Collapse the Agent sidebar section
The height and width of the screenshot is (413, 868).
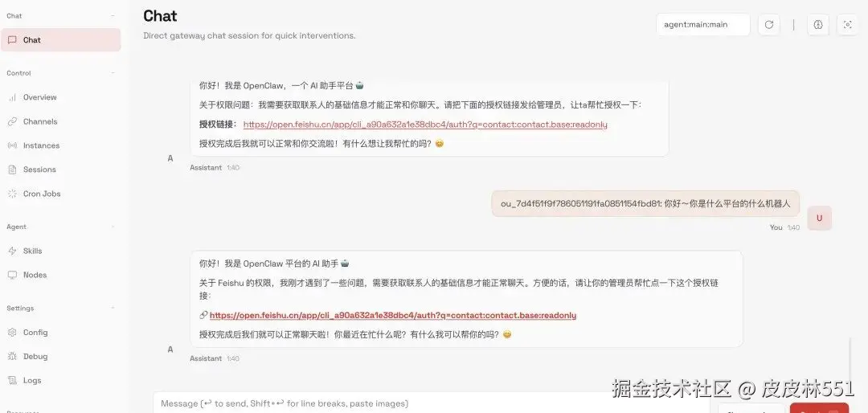click(x=113, y=227)
